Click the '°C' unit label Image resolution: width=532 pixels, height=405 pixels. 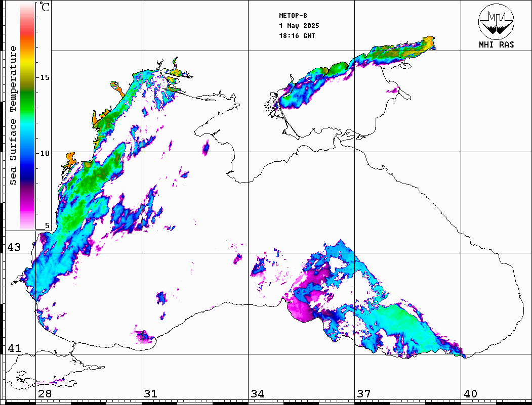point(45,7)
